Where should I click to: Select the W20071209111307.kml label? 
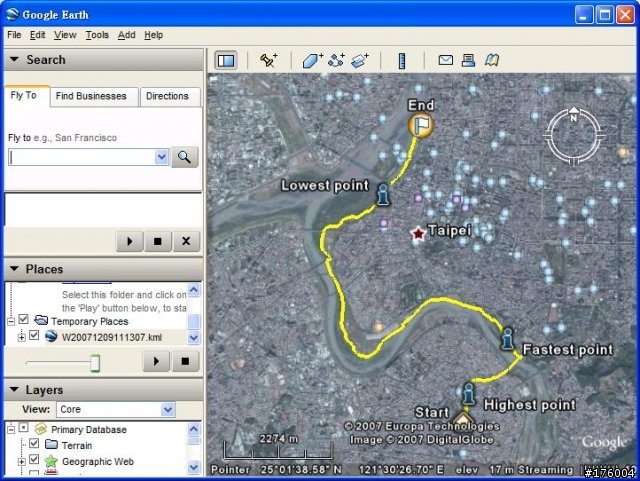coord(112,337)
